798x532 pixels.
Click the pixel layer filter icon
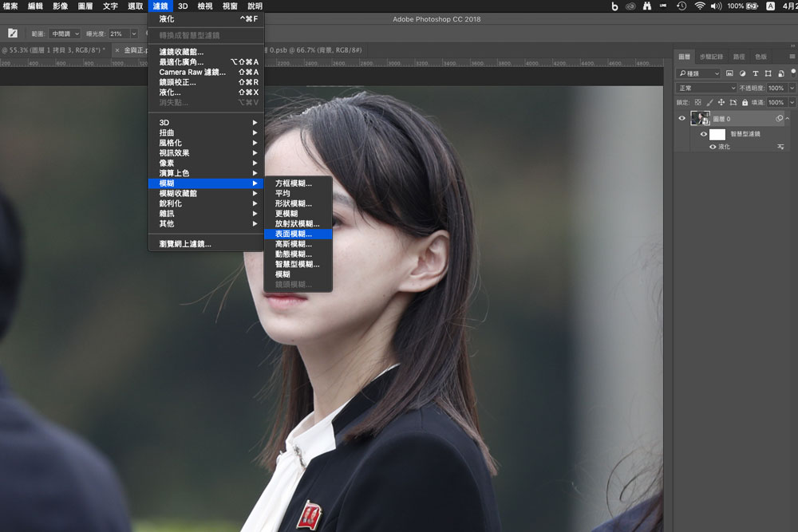click(729, 73)
